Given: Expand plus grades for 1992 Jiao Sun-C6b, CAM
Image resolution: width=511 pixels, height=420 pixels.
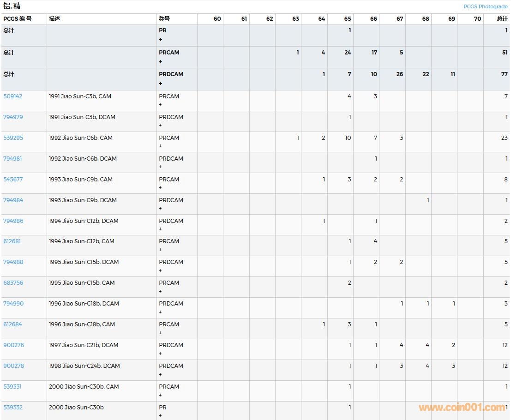Looking at the screenshot, I should [x=161, y=146].
